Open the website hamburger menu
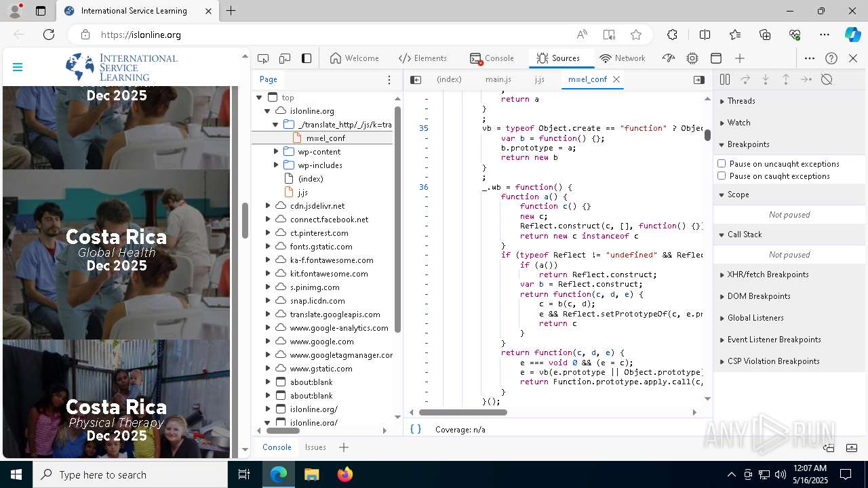This screenshot has height=488, width=868. click(18, 67)
